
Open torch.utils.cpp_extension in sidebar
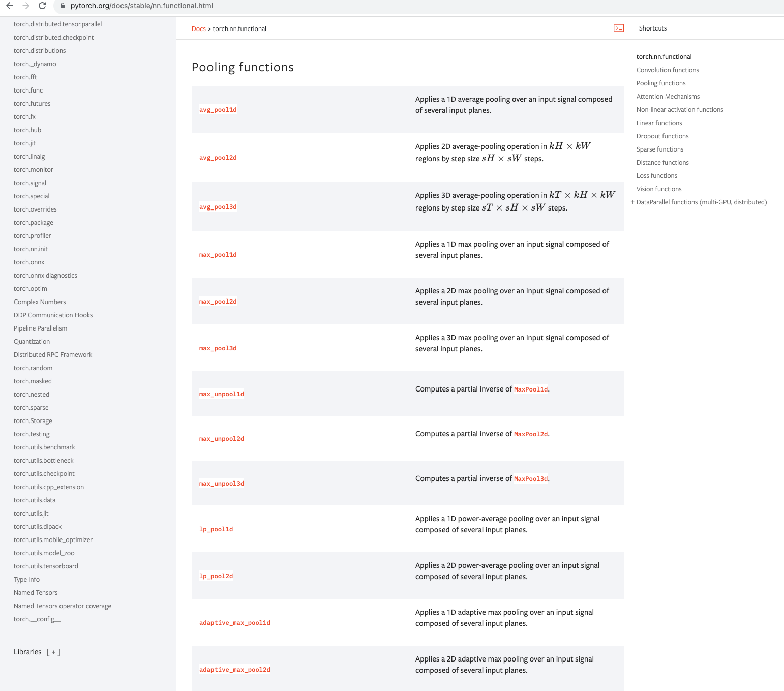pyautogui.click(x=49, y=487)
